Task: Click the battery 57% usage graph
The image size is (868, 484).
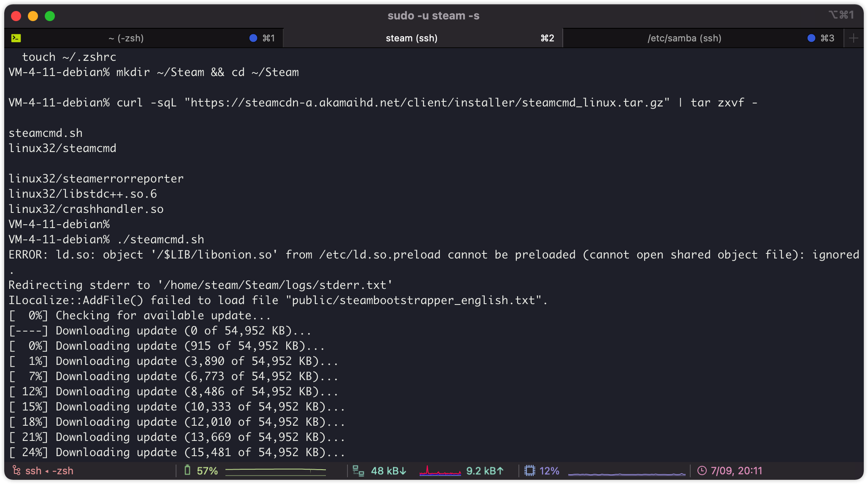Action: click(275, 470)
